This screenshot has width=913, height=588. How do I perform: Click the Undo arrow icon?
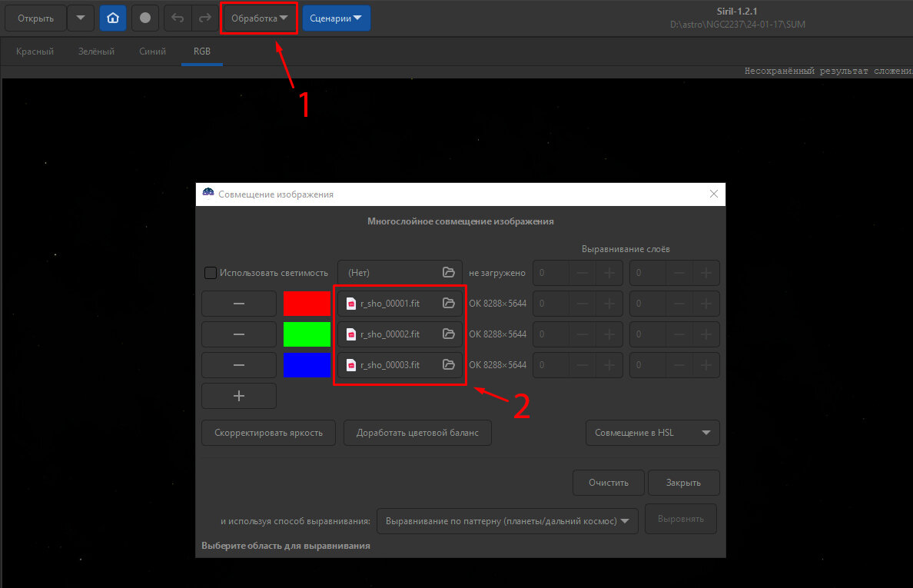tap(178, 18)
